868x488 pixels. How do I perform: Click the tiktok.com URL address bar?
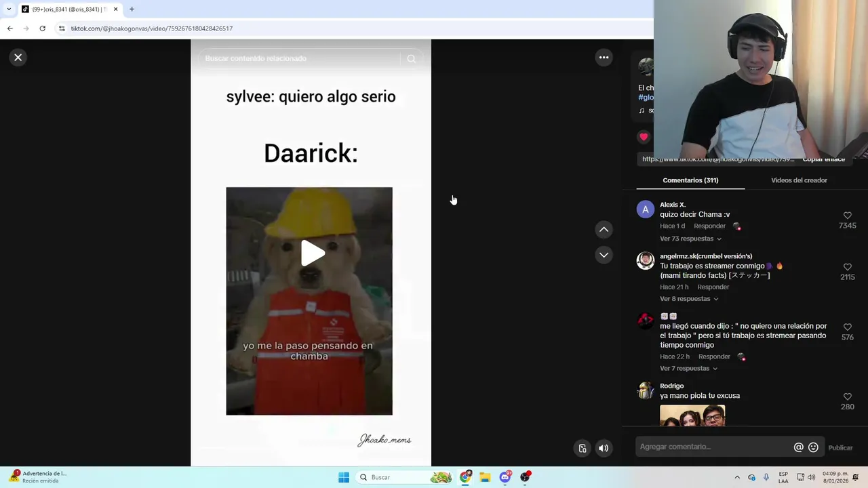click(x=353, y=28)
